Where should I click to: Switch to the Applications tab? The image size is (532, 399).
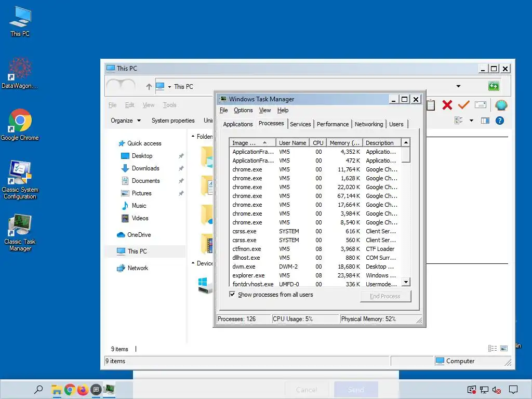[x=238, y=124]
